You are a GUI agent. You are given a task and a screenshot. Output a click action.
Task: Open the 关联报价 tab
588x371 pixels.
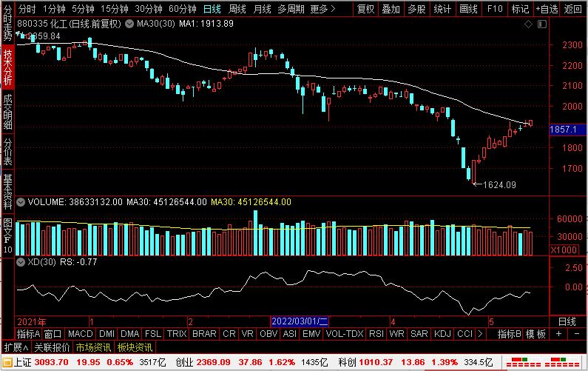(52, 347)
